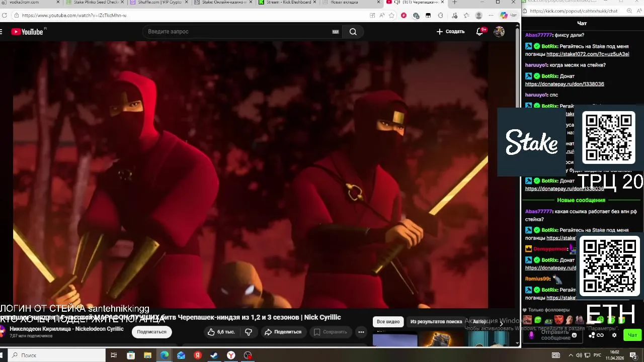Subscribe with Подписаться button
The width and height of the screenshot is (644, 362).
tap(151, 332)
